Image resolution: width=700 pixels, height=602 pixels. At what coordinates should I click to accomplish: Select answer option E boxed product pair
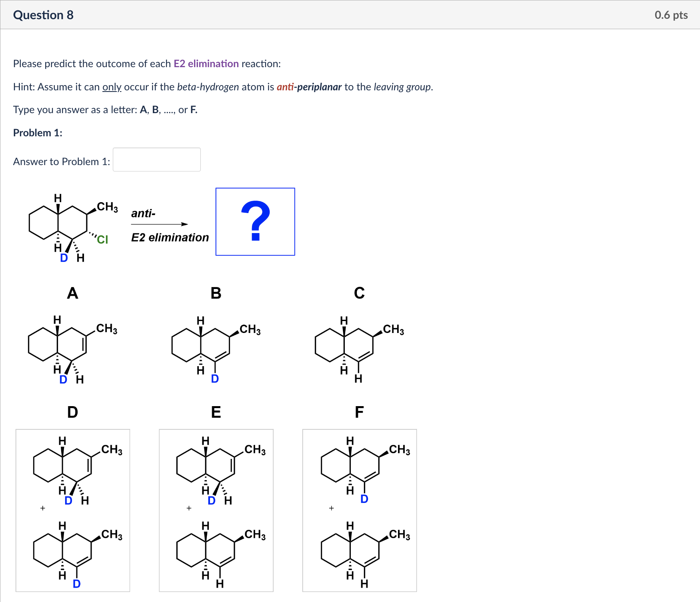(216, 510)
